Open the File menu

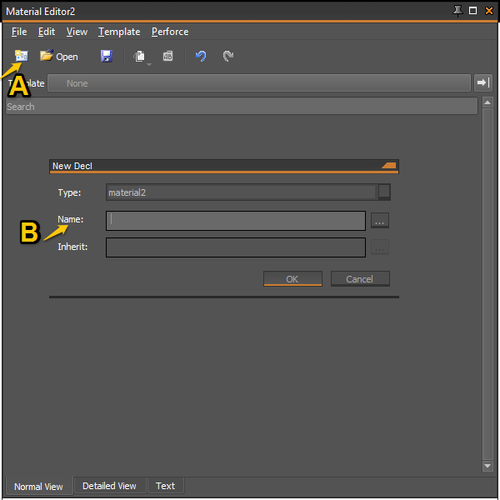[x=19, y=32]
